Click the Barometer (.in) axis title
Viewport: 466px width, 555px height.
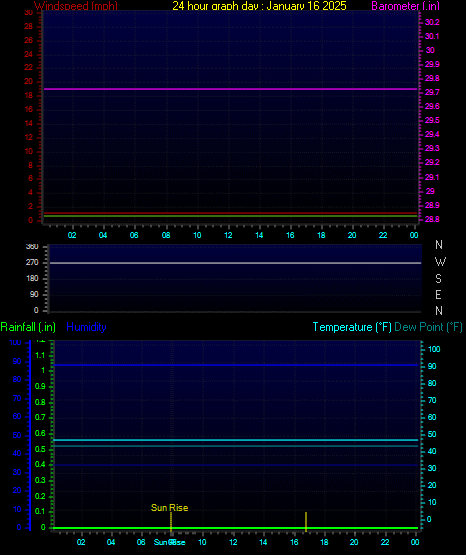(405, 6)
